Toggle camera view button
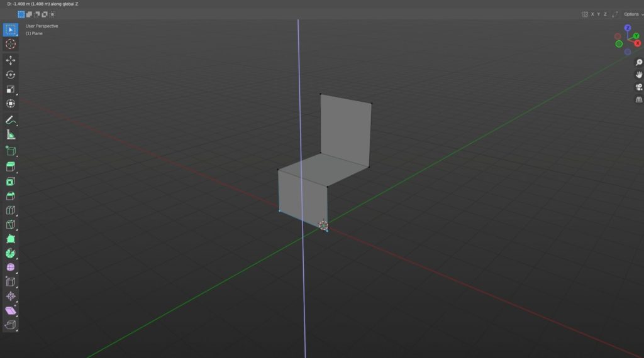 639,87
